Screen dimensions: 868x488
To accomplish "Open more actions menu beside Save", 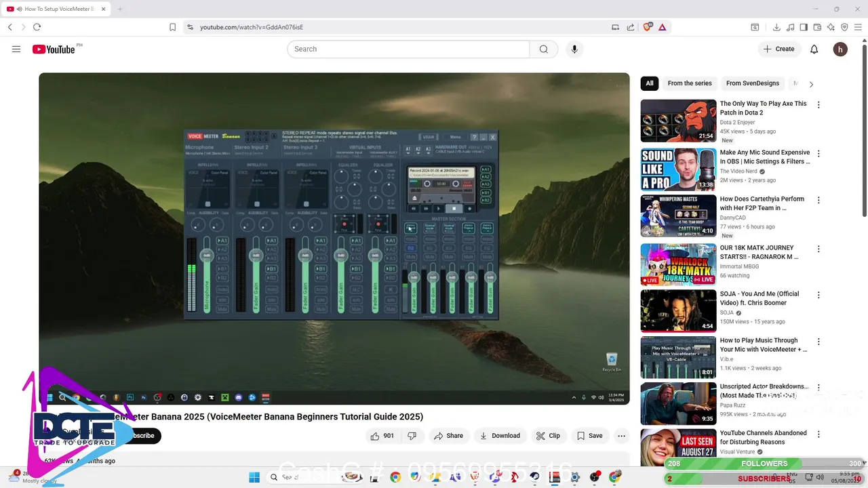I will click(621, 436).
